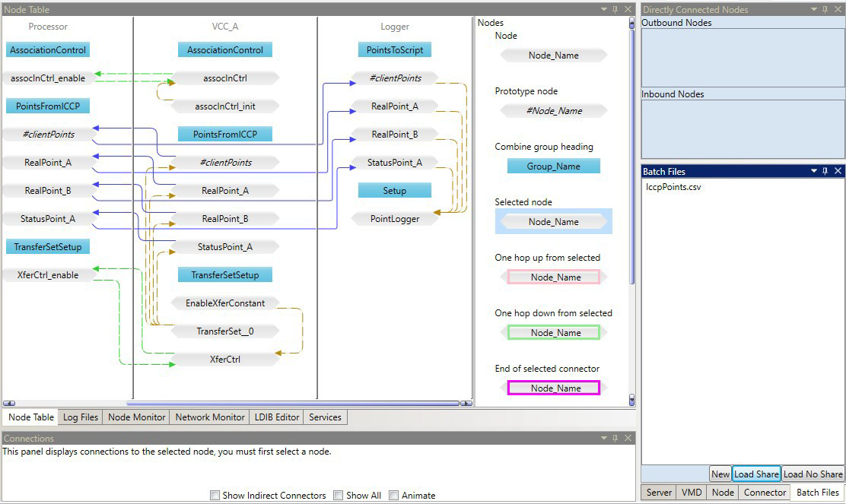
Task: Select the VMD tab
Action: click(691, 492)
